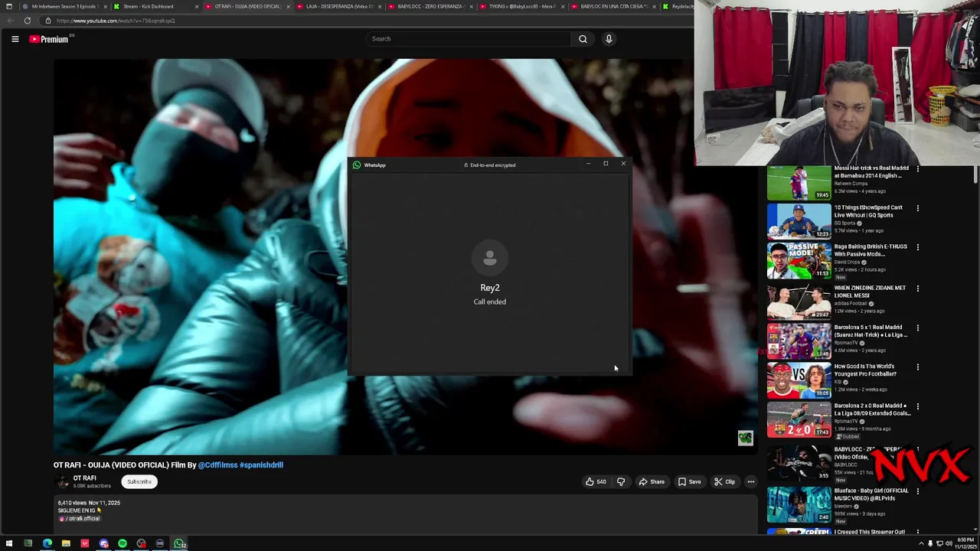Screen dimensions: 980x551
Task: Open options menu for Messi Hat-trick video
Action: coord(918,168)
